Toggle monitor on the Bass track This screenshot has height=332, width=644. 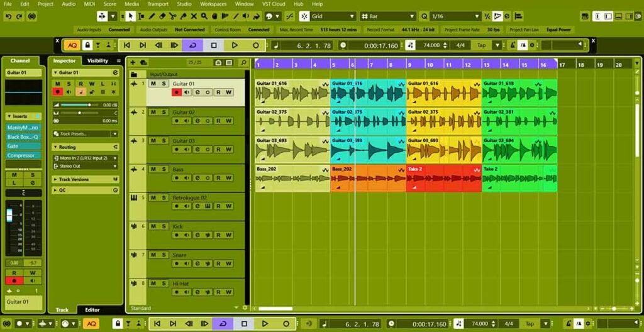187,178
